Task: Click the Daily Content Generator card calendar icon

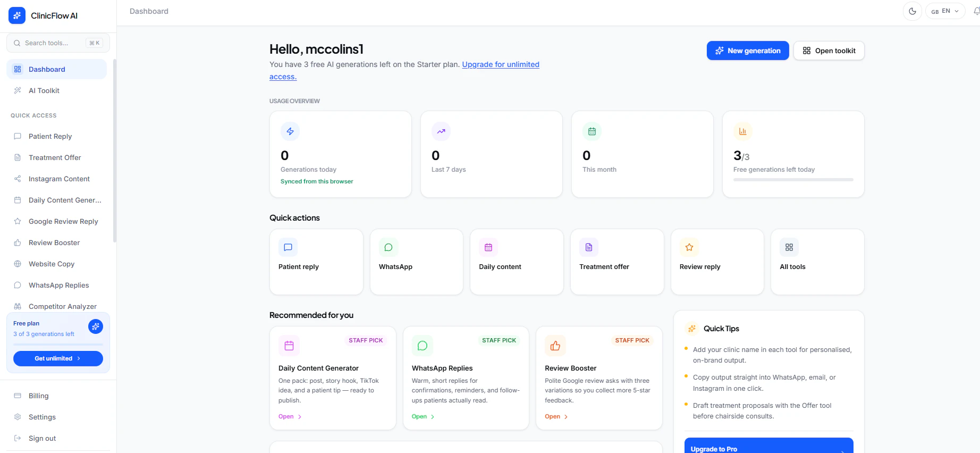Action: point(289,346)
